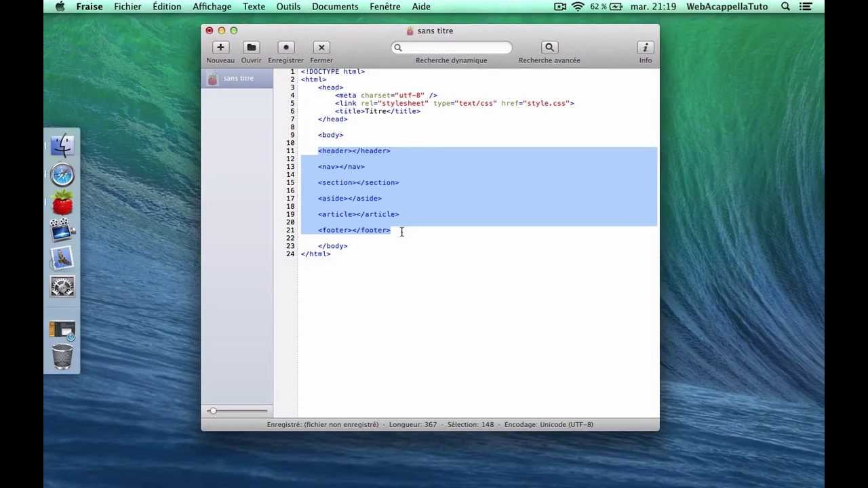Image resolution: width=868 pixels, height=488 pixels.
Task: Open the Texte menu
Action: [x=254, y=7]
